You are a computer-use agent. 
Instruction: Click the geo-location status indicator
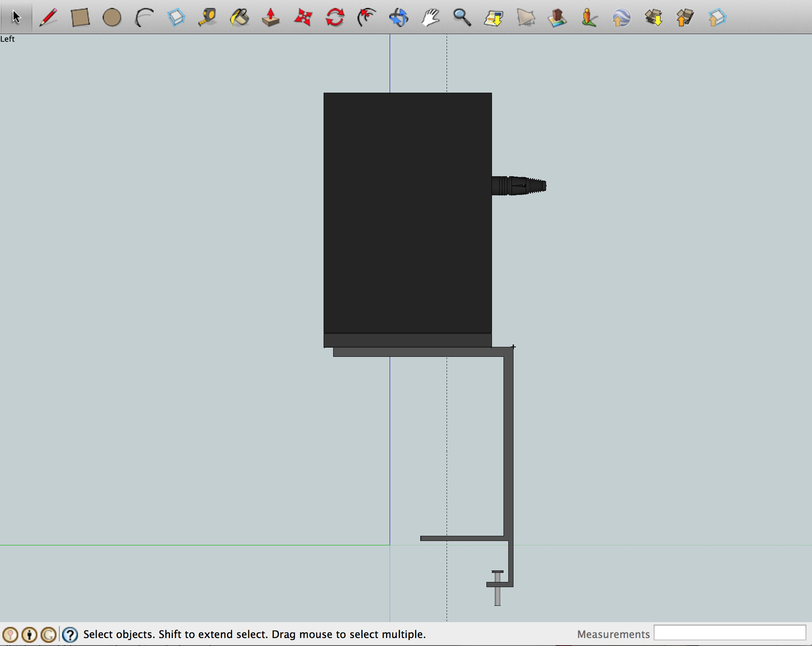(10, 635)
